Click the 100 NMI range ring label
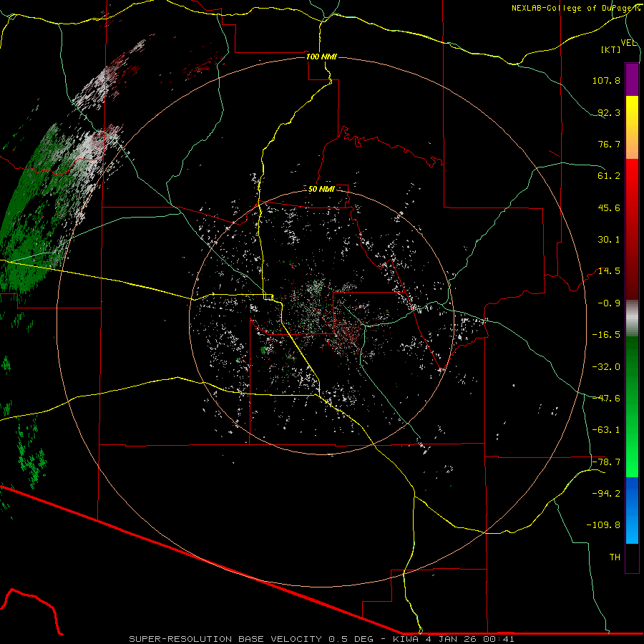Viewport: 644px width, 644px height. [x=321, y=57]
